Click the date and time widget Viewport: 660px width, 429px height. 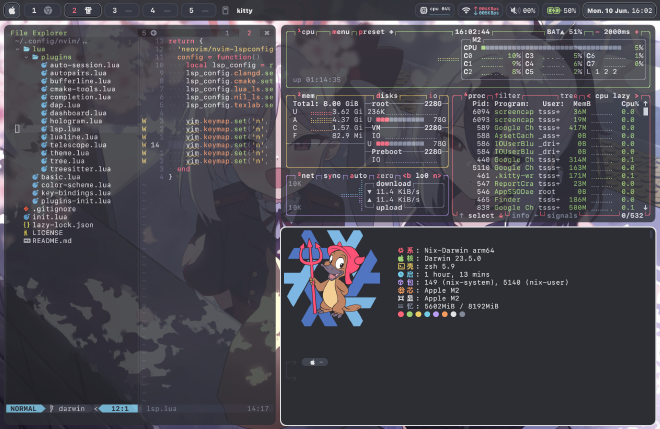(x=619, y=11)
